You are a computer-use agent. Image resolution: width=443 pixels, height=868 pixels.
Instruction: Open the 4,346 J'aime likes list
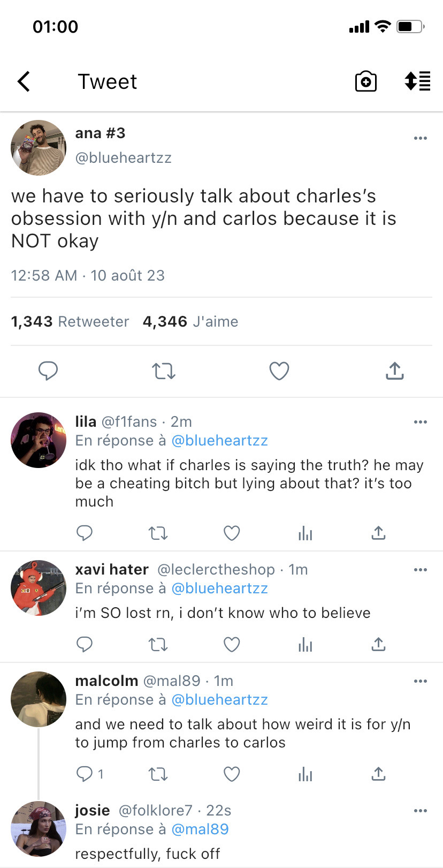tap(190, 321)
